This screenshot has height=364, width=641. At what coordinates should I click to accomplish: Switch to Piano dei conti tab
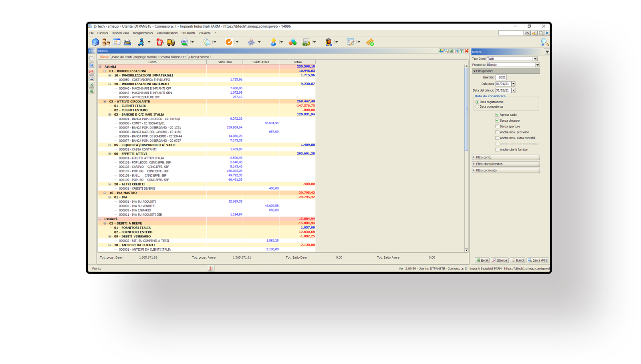pos(122,57)
